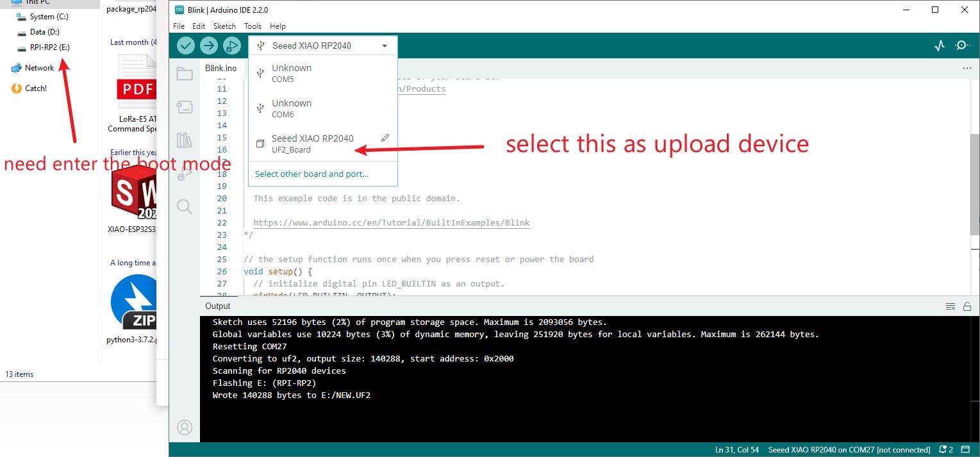
Task: Start debugging with the debugger button
Action: (x=231, y=46)
